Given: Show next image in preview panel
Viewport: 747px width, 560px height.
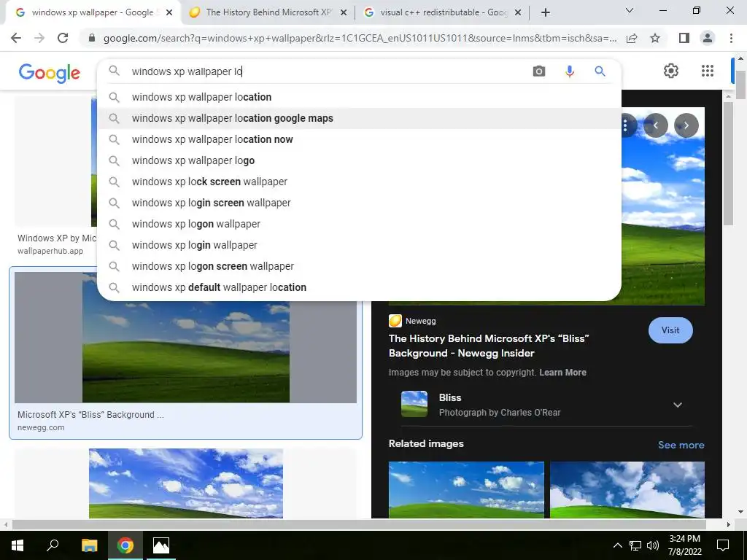Looking at the screenshot, I should [686, 125].
